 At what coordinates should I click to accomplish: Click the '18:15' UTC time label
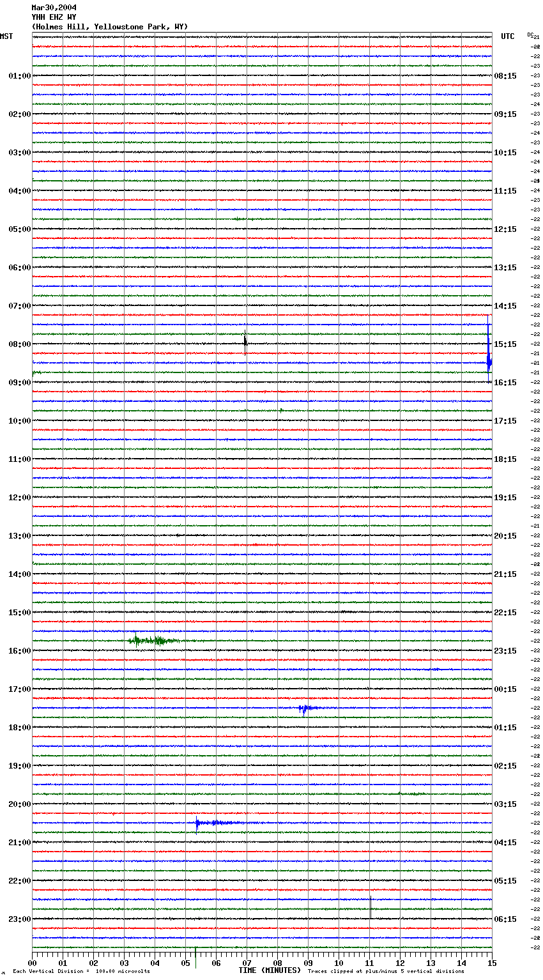(505, 459)
